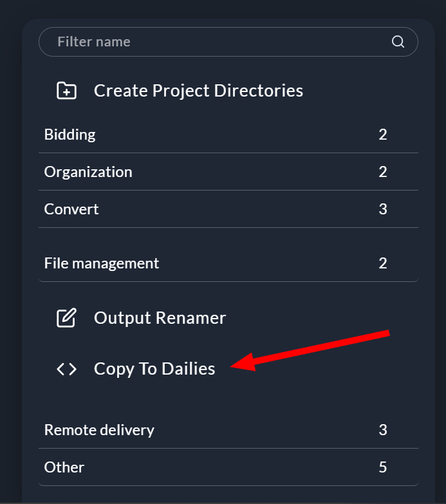The height and width of the screenshot is (504, 446).
Task: Focus the Filter name search field
Action: (219, 42)
